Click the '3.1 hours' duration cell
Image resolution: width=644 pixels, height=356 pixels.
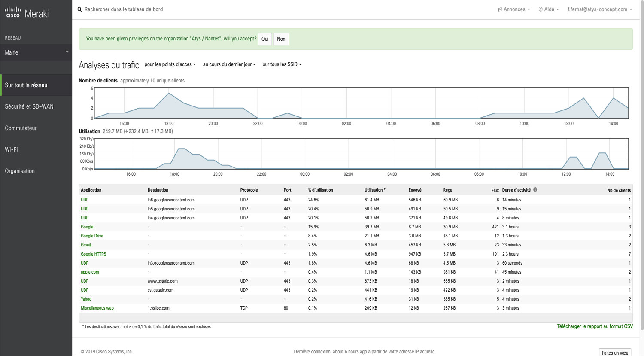point(510,227)
